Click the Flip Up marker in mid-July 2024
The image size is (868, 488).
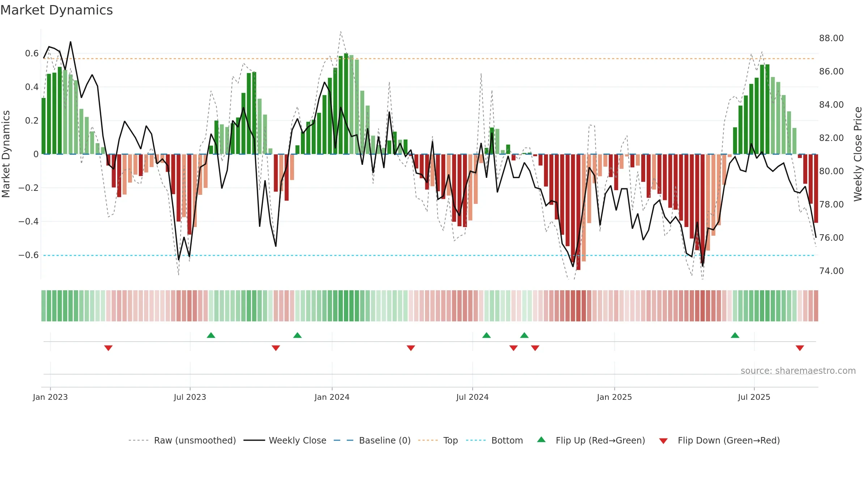(486, 335)
